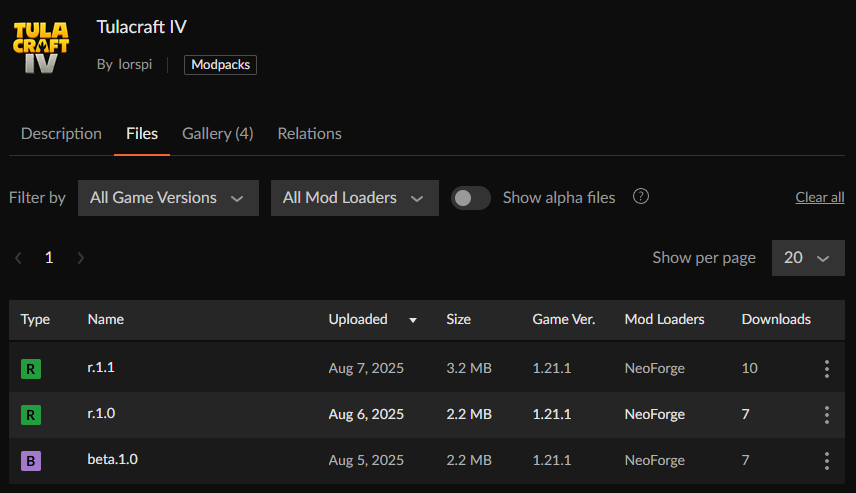Image resolution: width=856 pixels, height=493 pixels.
Task: Go to previous page arrow
Action: (x=18, y=258)
